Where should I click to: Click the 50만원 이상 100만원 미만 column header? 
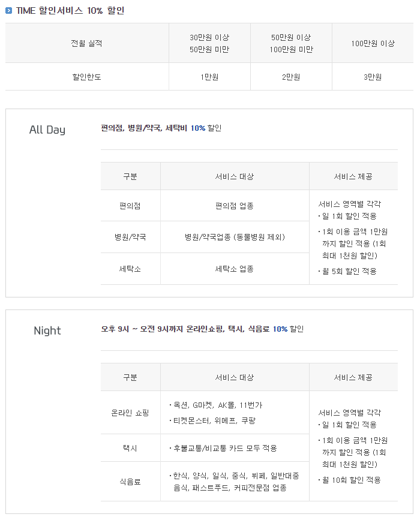coord(291,43)
